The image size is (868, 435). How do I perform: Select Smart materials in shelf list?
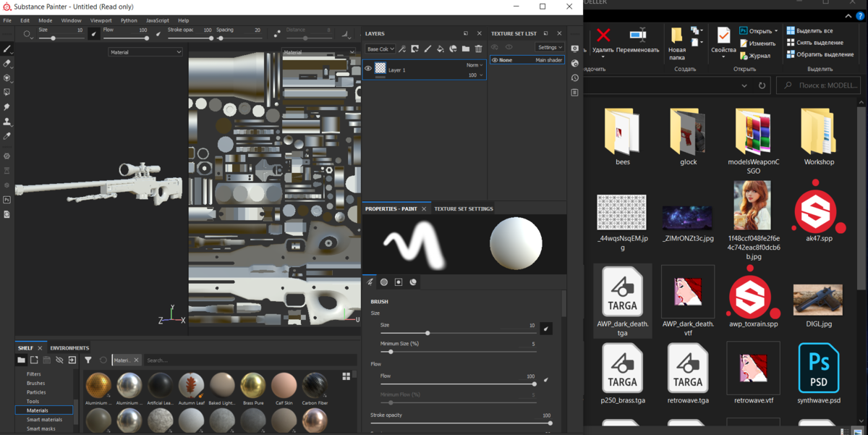pyautogui.click(x=44, y=420)
